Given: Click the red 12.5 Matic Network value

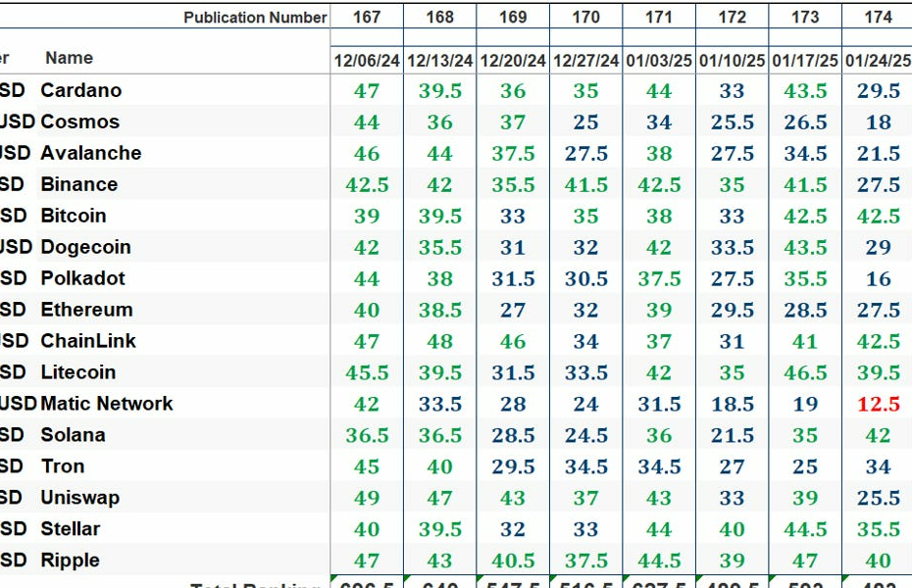Looking at the screenshot, I should coord(879,404).
